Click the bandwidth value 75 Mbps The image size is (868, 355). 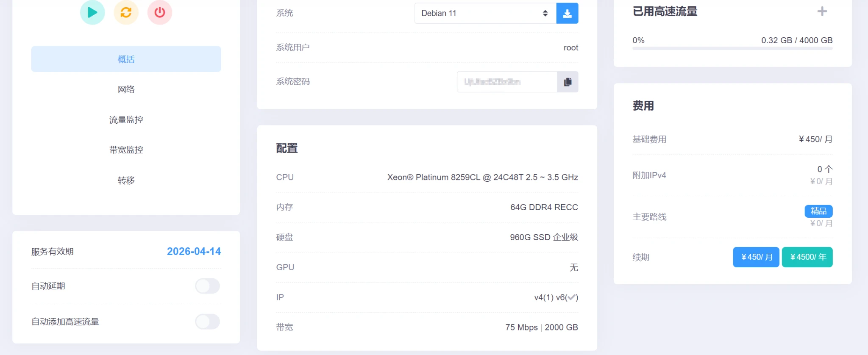[521, 327]
